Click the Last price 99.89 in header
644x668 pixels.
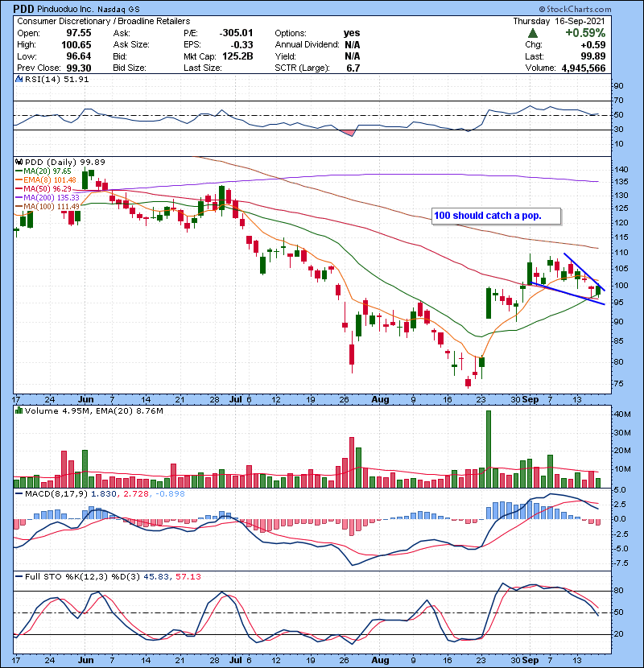[592, 56]
